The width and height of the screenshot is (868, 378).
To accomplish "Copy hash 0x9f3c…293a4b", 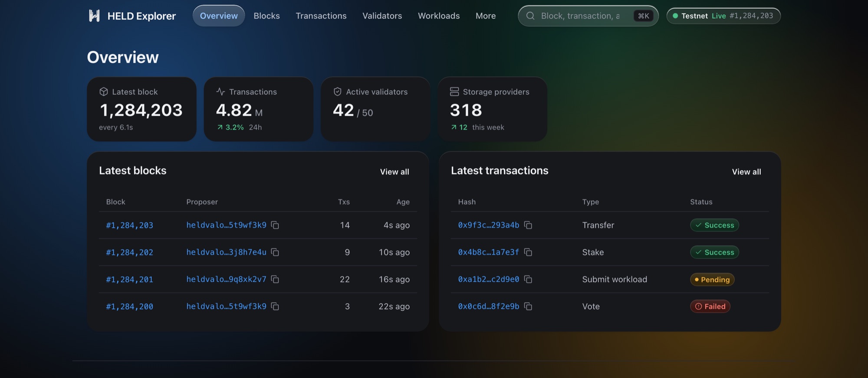I will [x=528, y=225].
